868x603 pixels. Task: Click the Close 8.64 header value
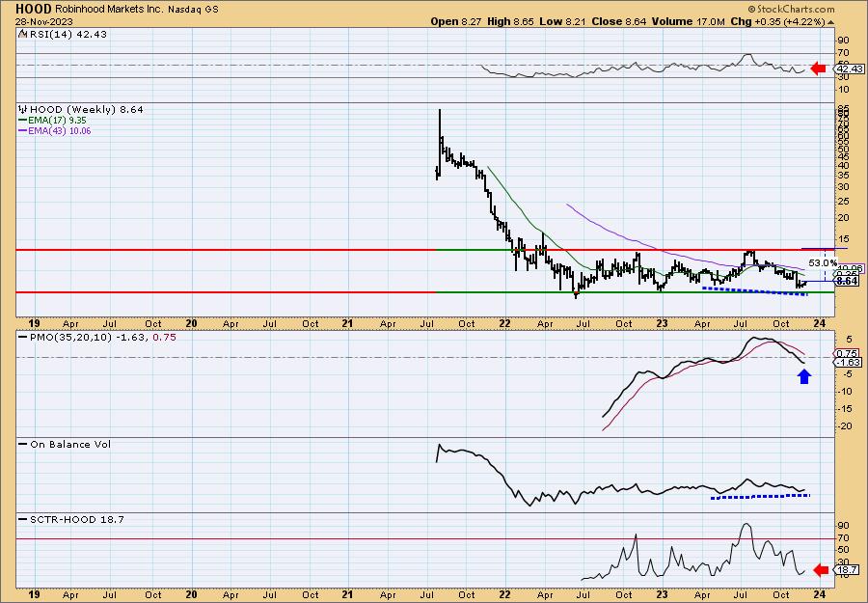[619, 21]
